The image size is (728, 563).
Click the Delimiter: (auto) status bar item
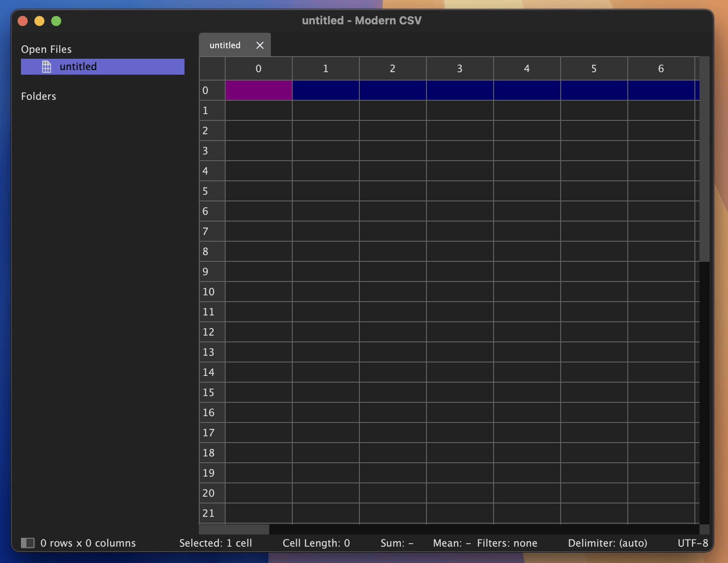coord(607,543)
